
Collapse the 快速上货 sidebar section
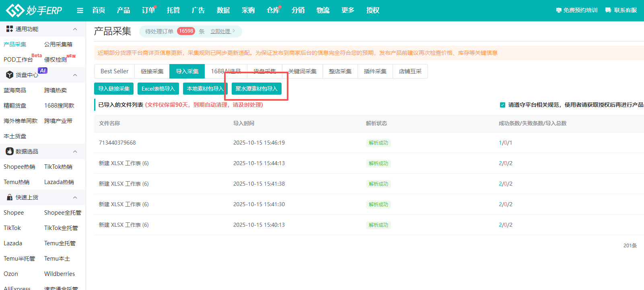click(75, 197)
